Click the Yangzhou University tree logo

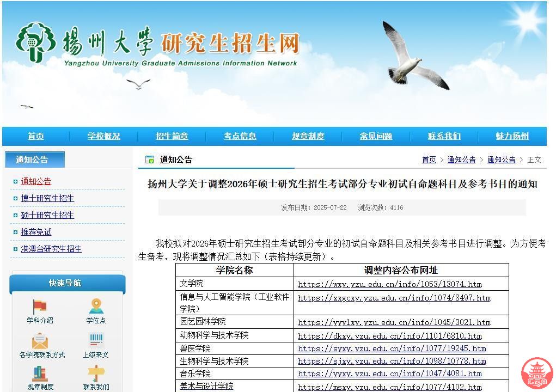tap(35, 42)
